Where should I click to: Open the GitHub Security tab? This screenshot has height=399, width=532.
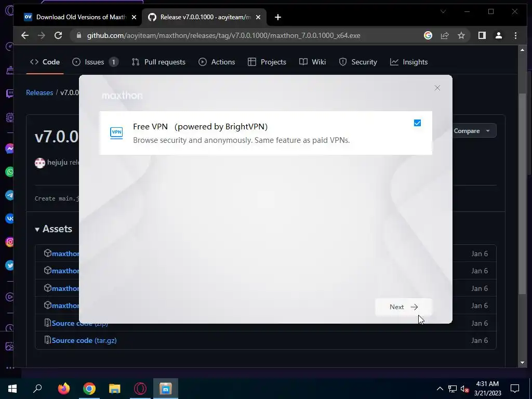pos(358,62)
